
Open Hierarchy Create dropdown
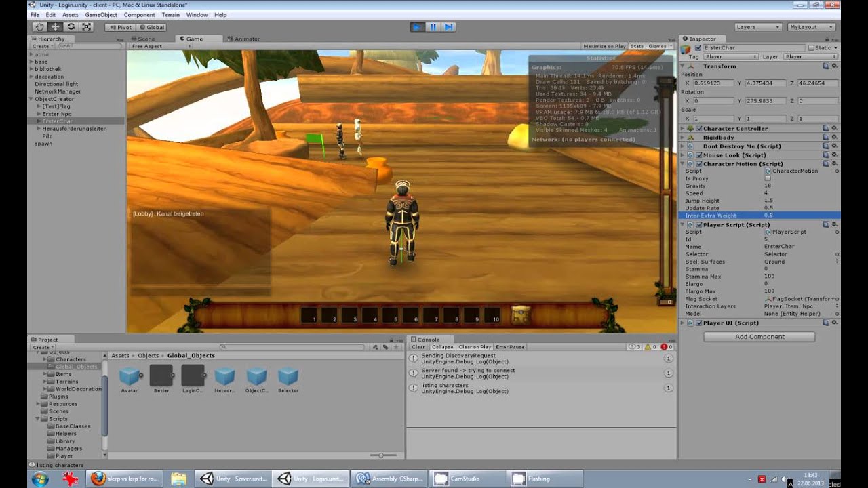coord(41,46)
